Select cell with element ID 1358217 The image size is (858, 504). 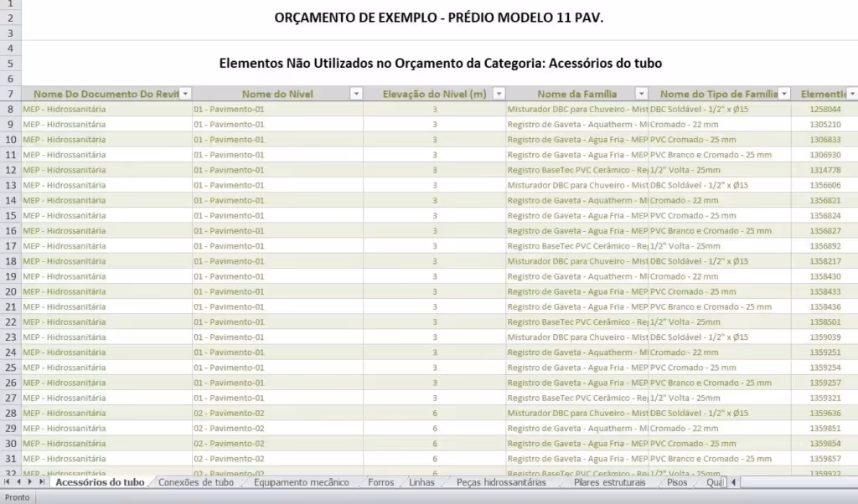point(824,261)
